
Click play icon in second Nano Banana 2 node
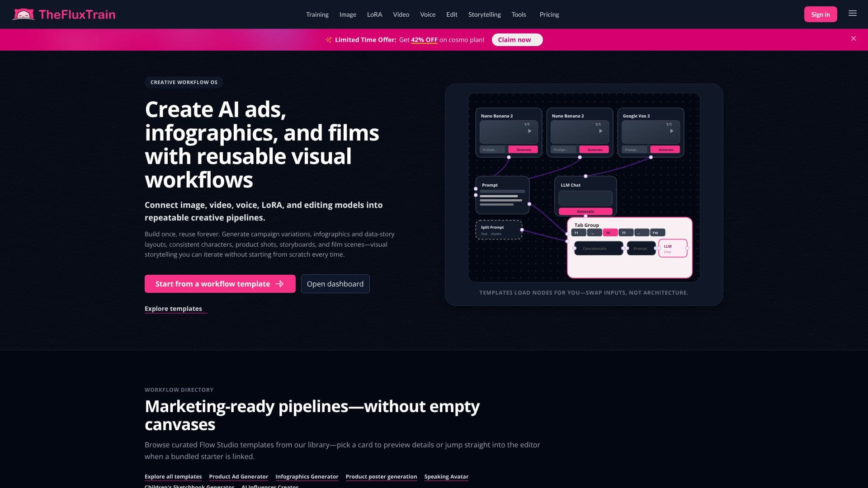pos(600,131)
